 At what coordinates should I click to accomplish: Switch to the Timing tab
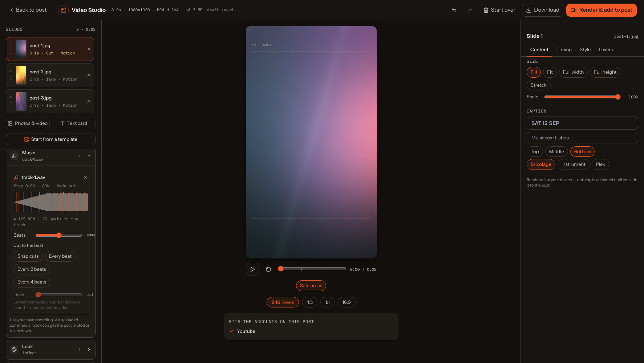tap(564, 50)
